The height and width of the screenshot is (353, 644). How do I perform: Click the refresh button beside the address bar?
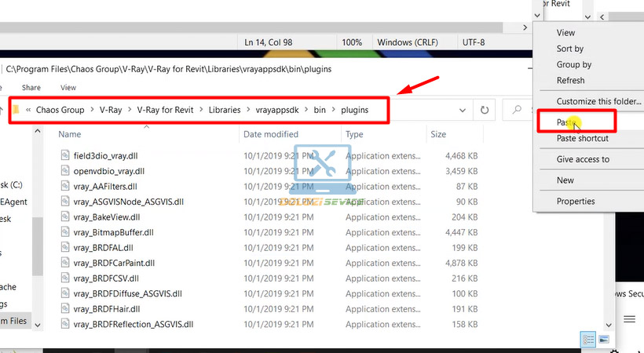(x=485, y=111)
